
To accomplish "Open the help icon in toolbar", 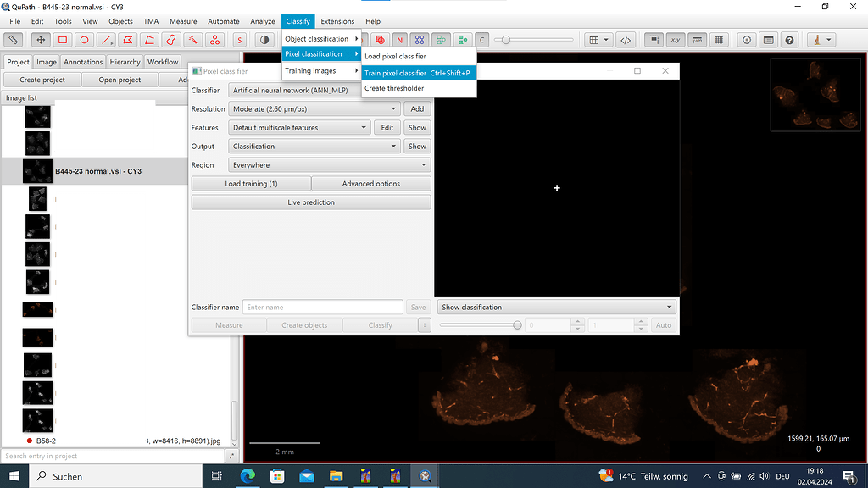I will pyautogui.click(x=789, y=40).
